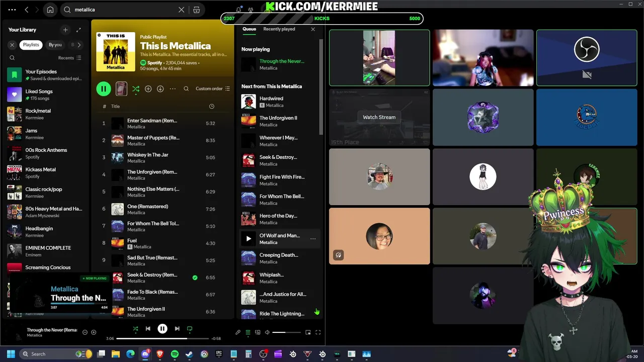Viewport: 644px width, 362px height.
Task: Switch to the Queue tab
Action: (x=249, y=29)
